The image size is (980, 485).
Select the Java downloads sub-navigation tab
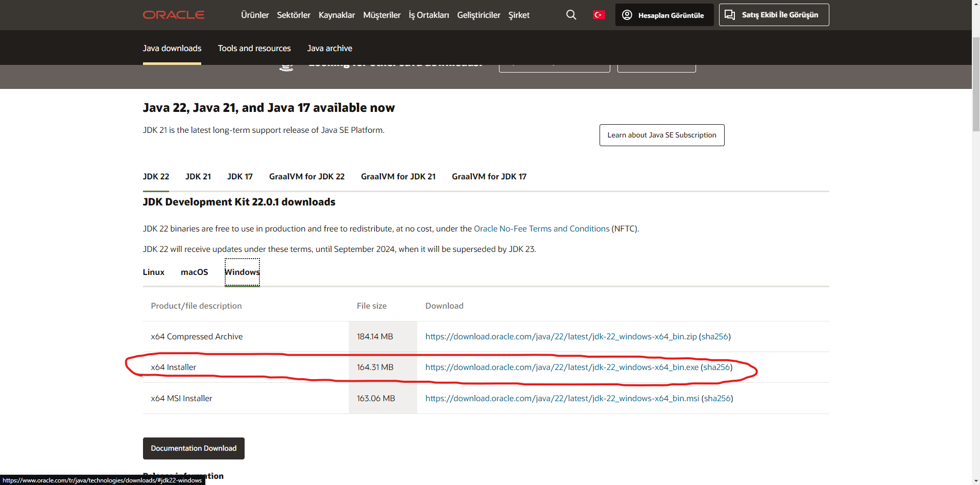click(172, 48)
